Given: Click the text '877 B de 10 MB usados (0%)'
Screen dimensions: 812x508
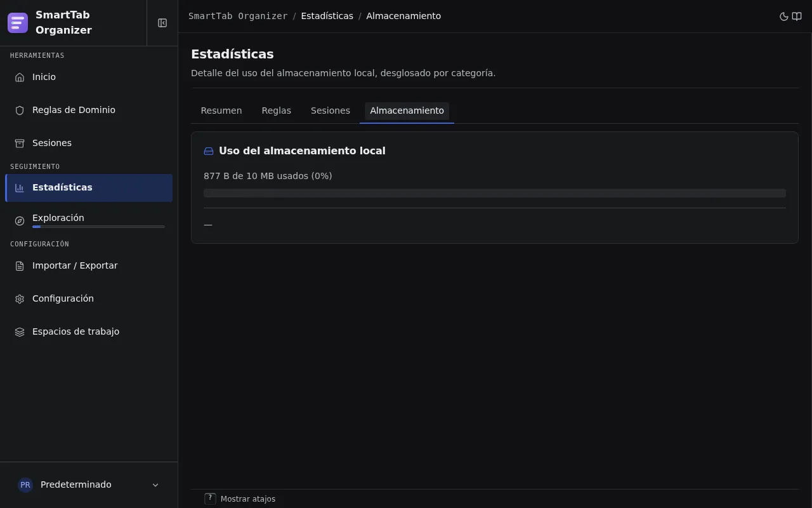Looking at the screenshot, I should pyautogui.click(x=268, y=176).
